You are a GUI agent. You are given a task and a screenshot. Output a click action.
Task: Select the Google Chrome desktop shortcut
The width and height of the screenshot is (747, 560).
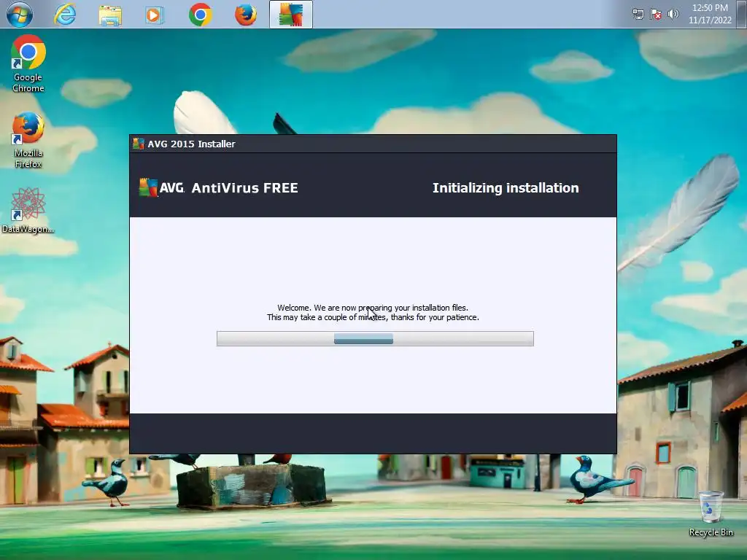(28, 63)
